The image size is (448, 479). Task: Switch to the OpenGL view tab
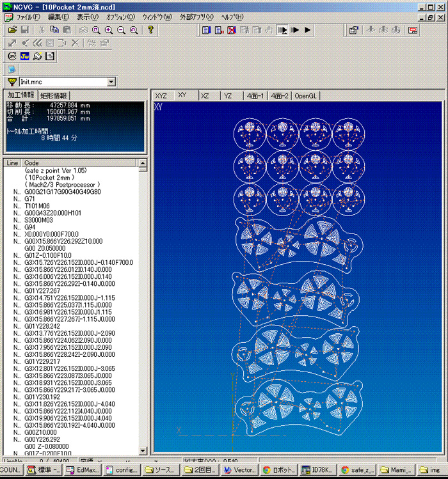coord(305,96)
